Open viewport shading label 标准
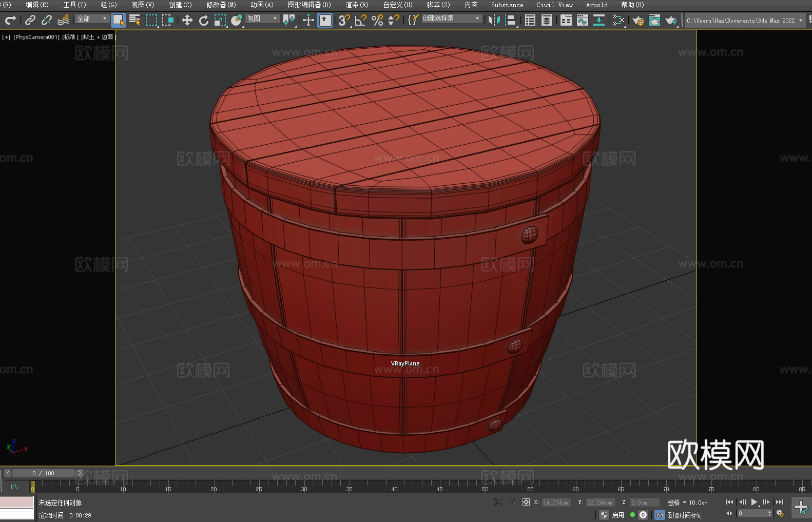The height and width of the screenshot is (522, 812). tap(70, 37)
